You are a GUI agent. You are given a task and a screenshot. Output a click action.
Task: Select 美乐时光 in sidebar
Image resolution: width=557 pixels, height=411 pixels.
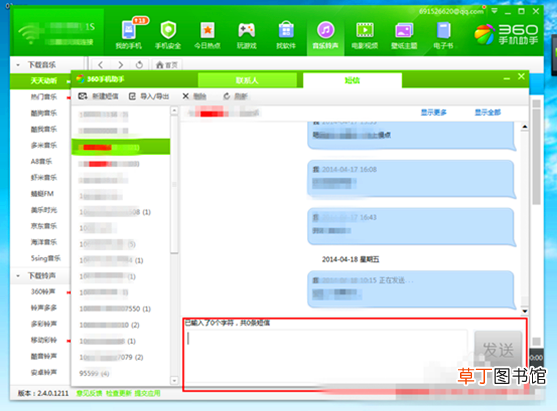[43, 210]
